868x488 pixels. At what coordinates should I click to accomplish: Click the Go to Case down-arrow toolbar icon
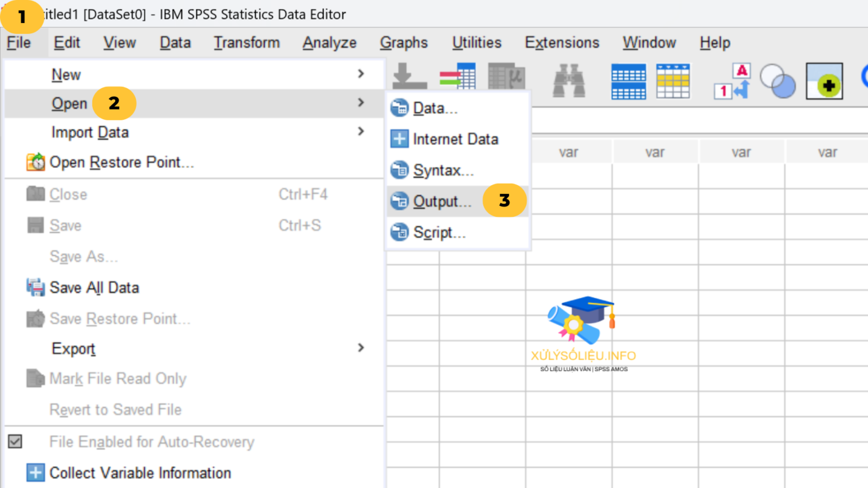pyautogui.click(x=410, y=76)
